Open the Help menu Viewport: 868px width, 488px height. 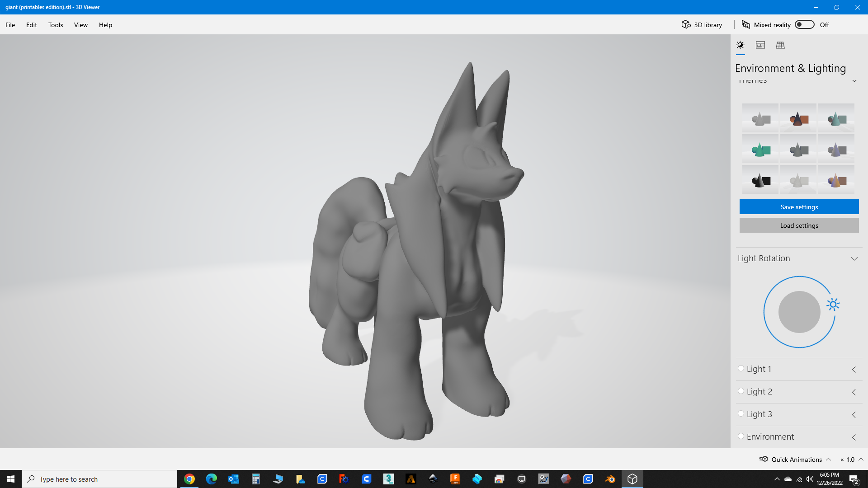pyautogui.click(x=105, y=25)
